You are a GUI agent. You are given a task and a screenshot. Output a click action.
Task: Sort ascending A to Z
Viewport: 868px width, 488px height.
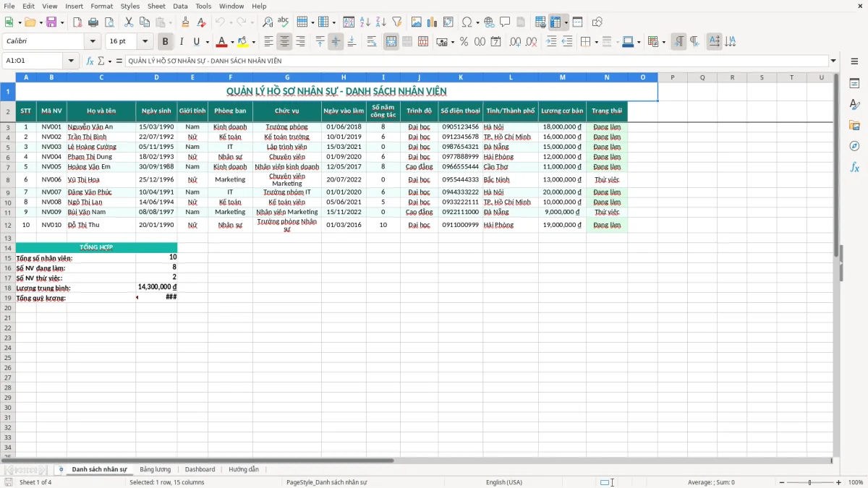point(365,22)
